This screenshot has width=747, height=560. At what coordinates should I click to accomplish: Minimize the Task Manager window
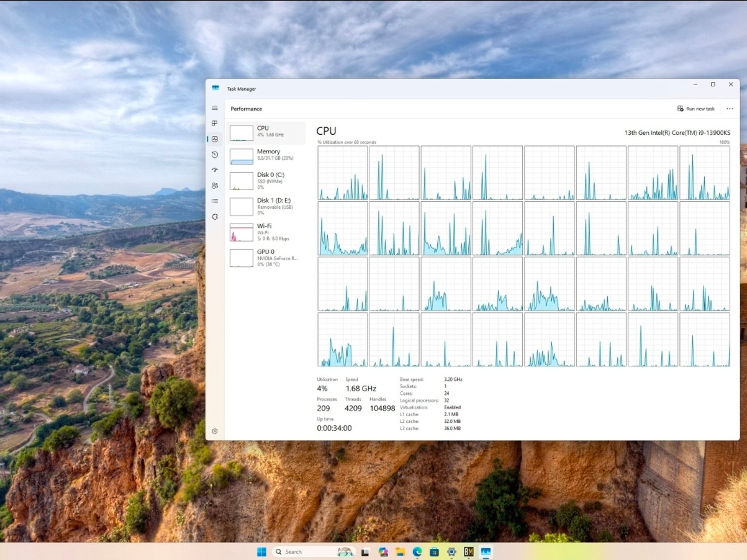click(x=696, y=85)
